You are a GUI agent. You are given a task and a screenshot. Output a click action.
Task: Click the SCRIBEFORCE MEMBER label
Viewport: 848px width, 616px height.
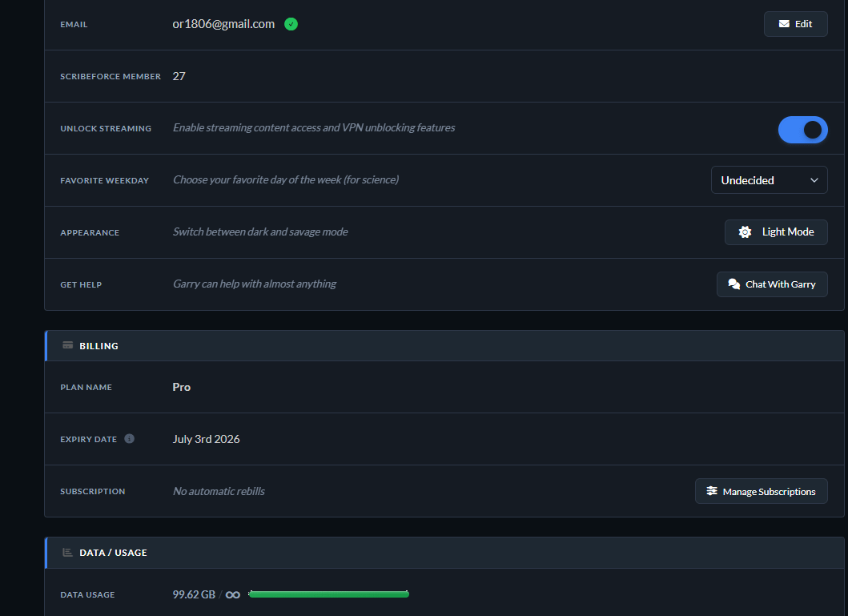coord(111,76)
